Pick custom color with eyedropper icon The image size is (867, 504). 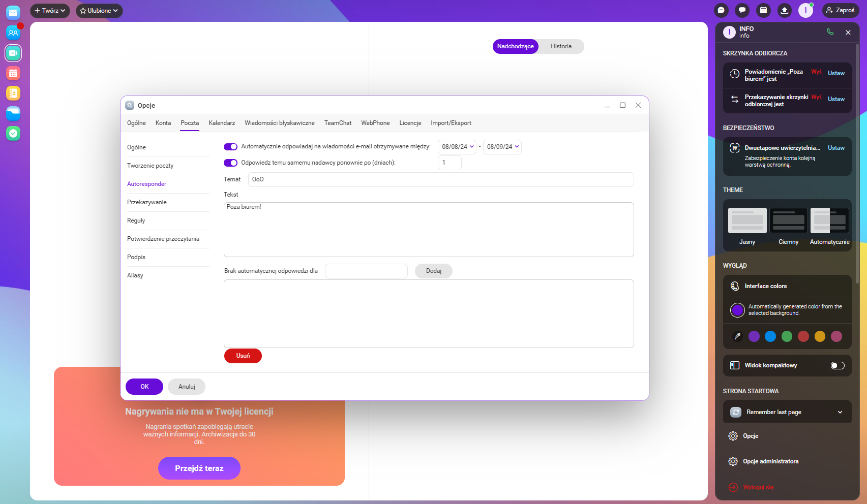[x=737, y=336]
